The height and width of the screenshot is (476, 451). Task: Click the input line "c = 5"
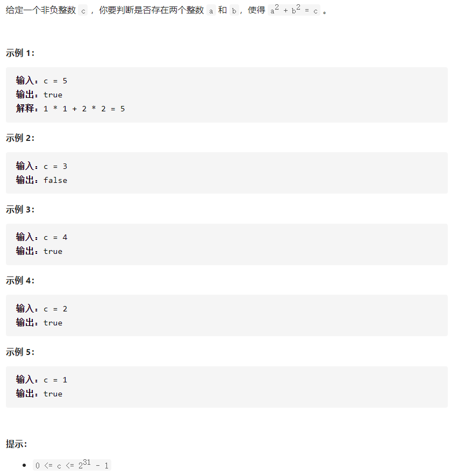pyautogui.click(x=55, y=81)
